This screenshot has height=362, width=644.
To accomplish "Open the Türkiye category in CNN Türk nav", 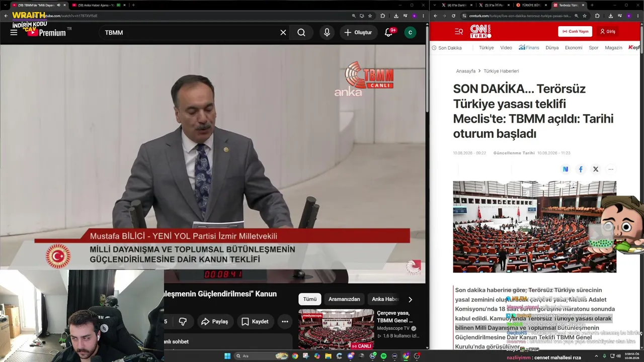I will 487,48.
